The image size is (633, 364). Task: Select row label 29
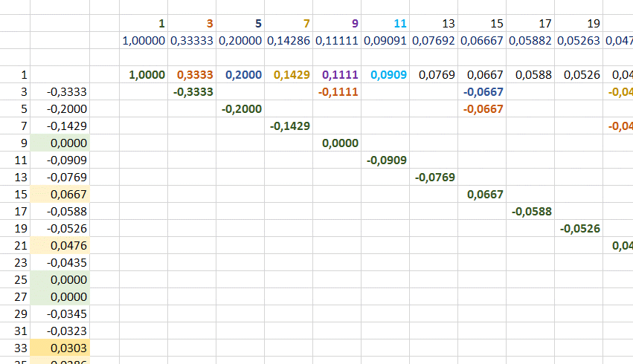tap(15, 313)
